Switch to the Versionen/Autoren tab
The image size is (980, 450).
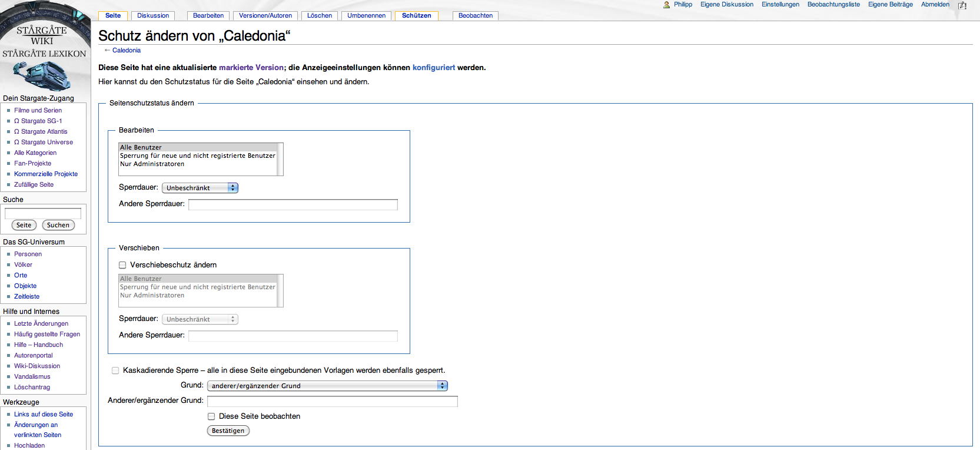coord(265,16)
